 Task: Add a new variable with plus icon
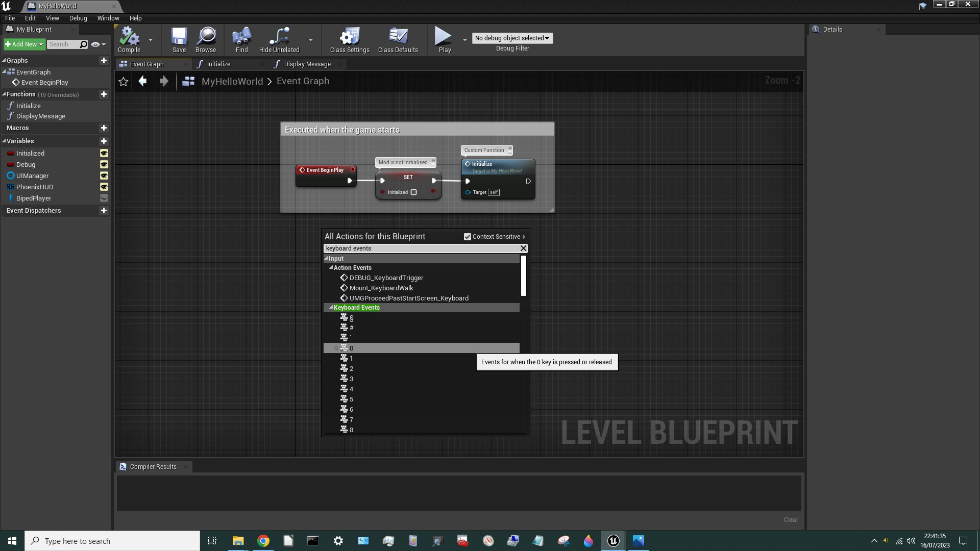click(x=104, y=141)
